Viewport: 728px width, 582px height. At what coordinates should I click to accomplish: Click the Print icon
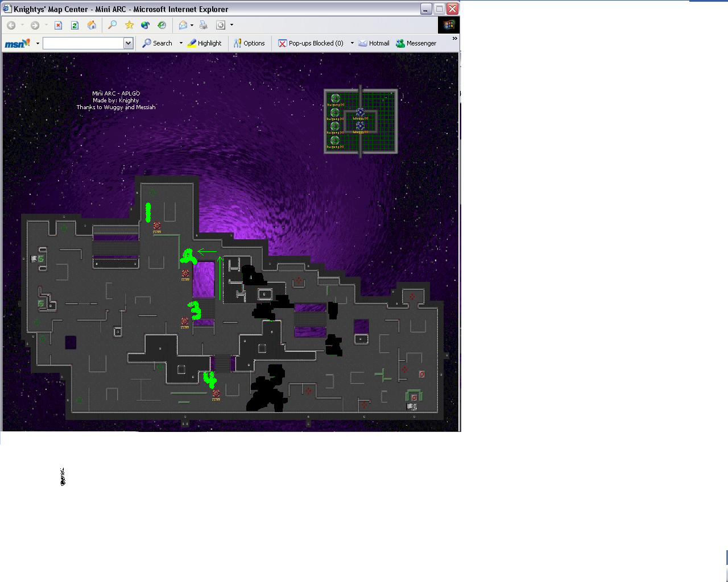(203, 25)
